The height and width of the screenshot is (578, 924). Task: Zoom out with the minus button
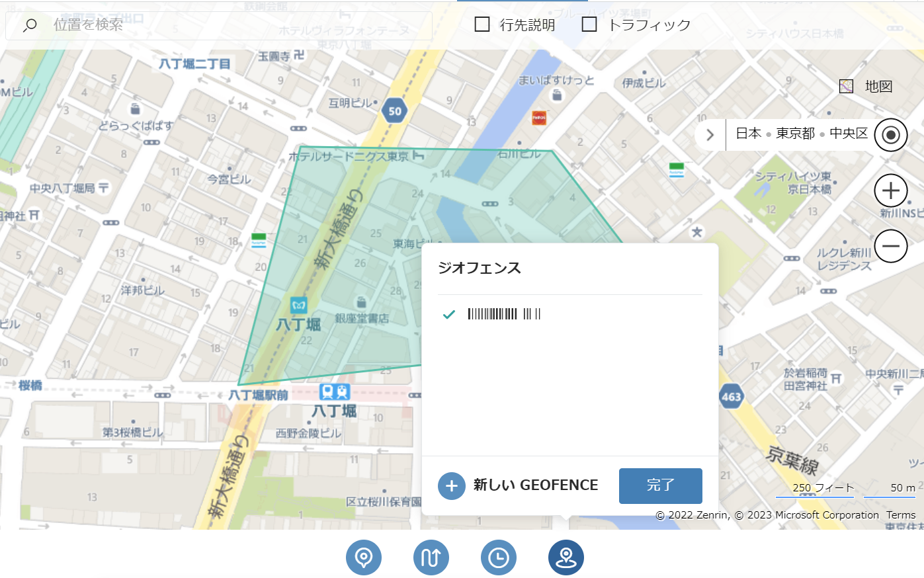[891, 246]
